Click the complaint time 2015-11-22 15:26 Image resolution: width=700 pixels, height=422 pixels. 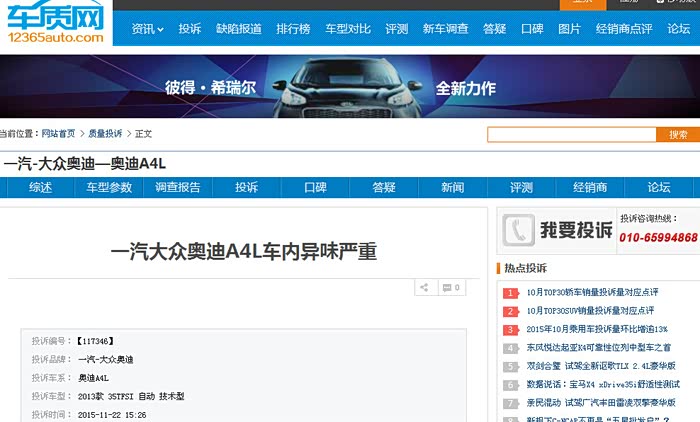point(112,415)
